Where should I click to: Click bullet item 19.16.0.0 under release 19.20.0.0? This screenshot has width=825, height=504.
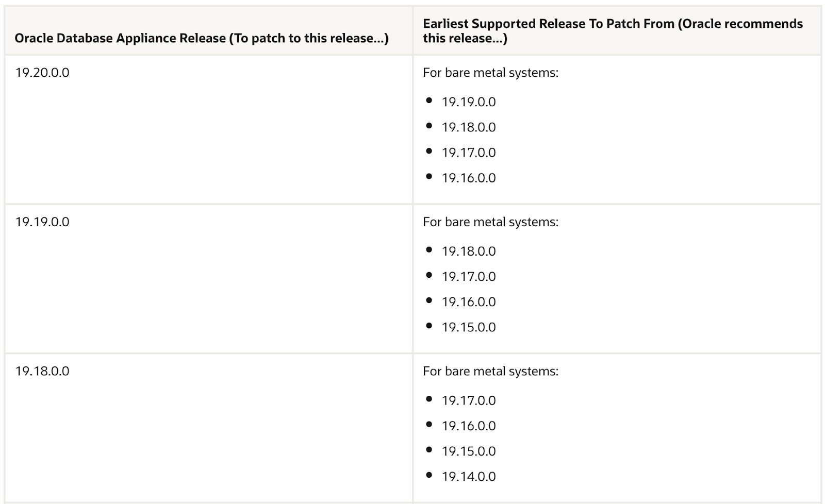[468, 178]
